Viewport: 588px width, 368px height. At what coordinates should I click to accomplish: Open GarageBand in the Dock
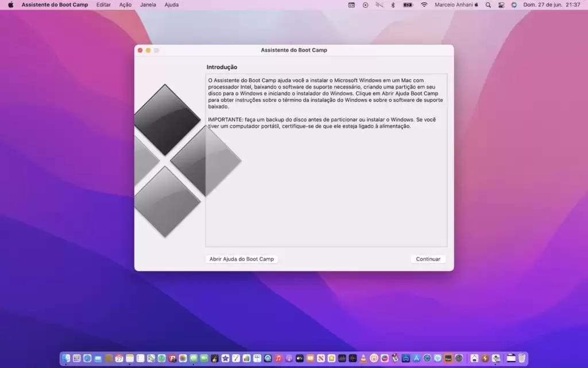pyautogui.click(x=215, y=359)
